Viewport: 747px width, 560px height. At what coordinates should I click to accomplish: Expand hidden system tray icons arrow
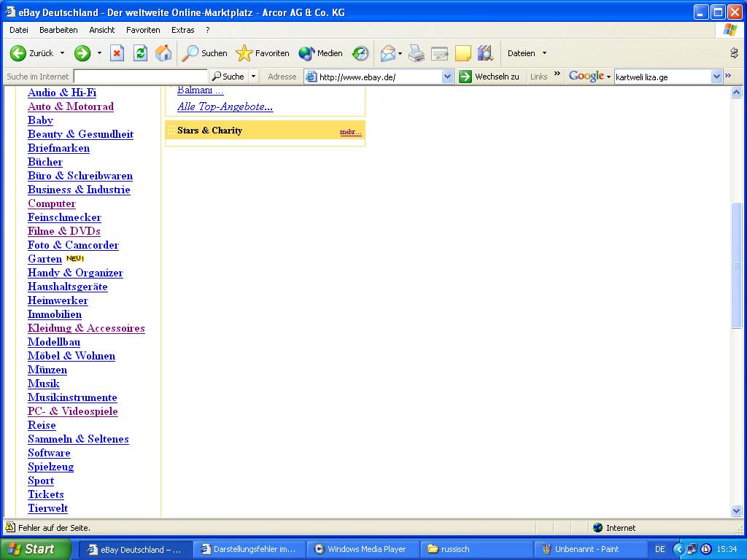(x=678, y=549)
